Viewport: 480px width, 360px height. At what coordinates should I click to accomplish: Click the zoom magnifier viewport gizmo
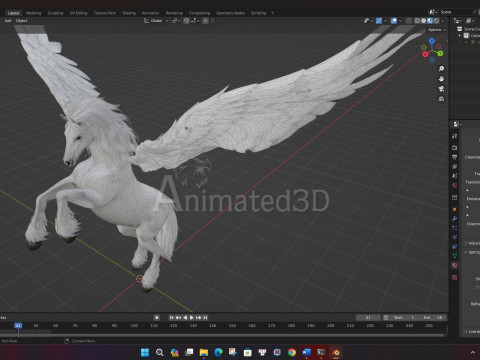[x=441, y=69]
